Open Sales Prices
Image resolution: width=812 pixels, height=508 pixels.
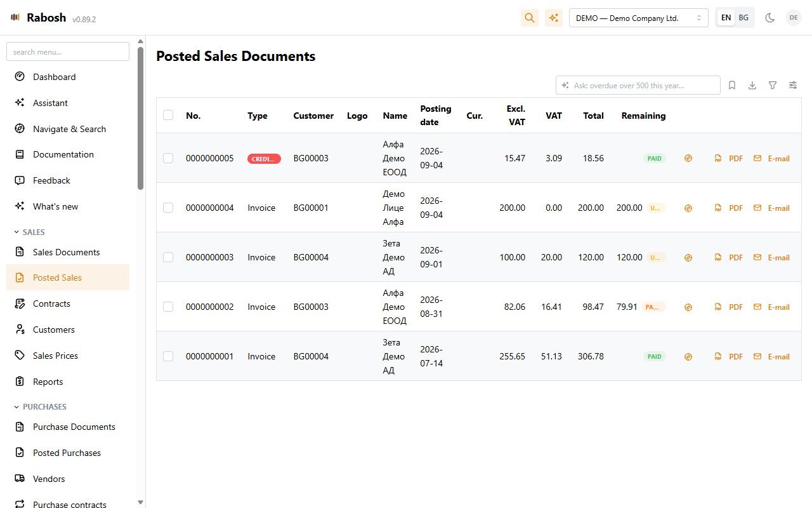coord(68,356)
